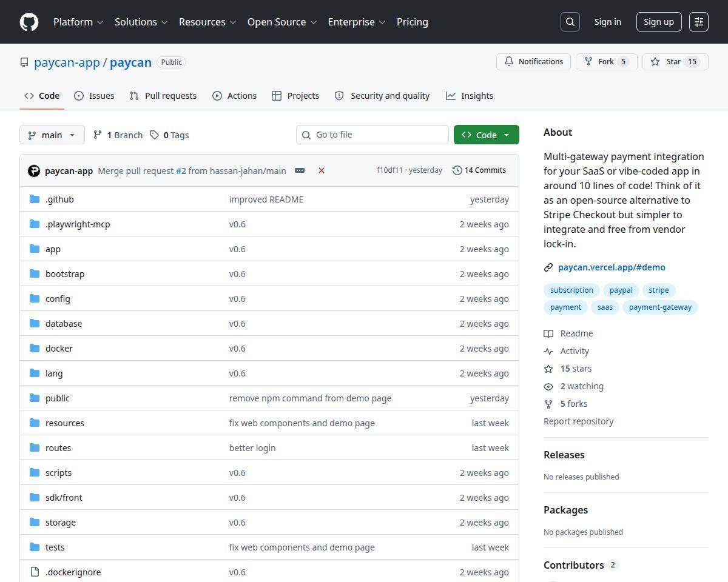Click the Notifications bell button
728x582 pixels.
coord(533,62)
